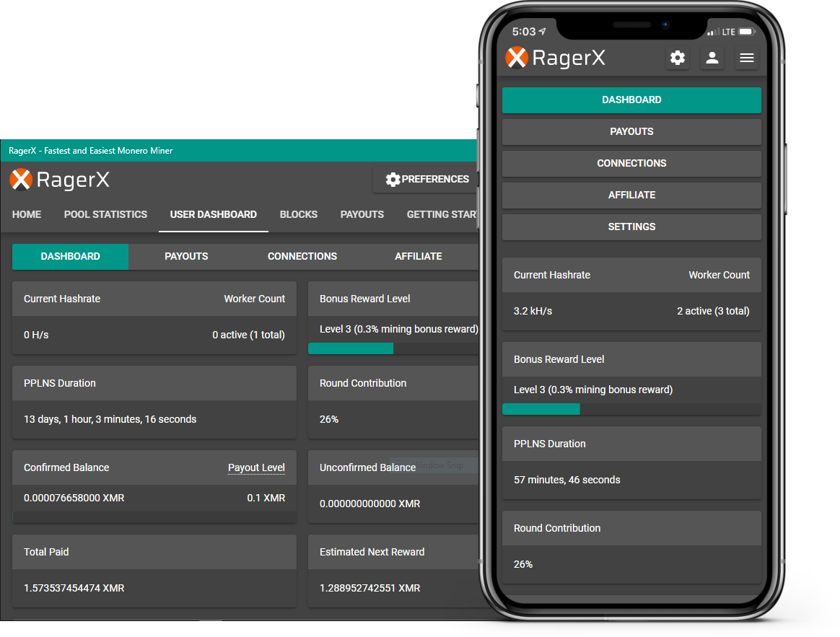Screen dimensions: 840x637
Task: Tap DASHBOARD button on phone
Action: (x=631, y=100)
